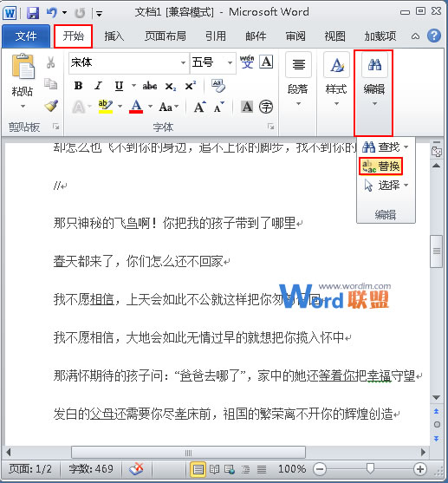Toggle strikethrough abc formatting
Image resolution: width=448 pixels, height=483 pixels.
tap(150, 86)
